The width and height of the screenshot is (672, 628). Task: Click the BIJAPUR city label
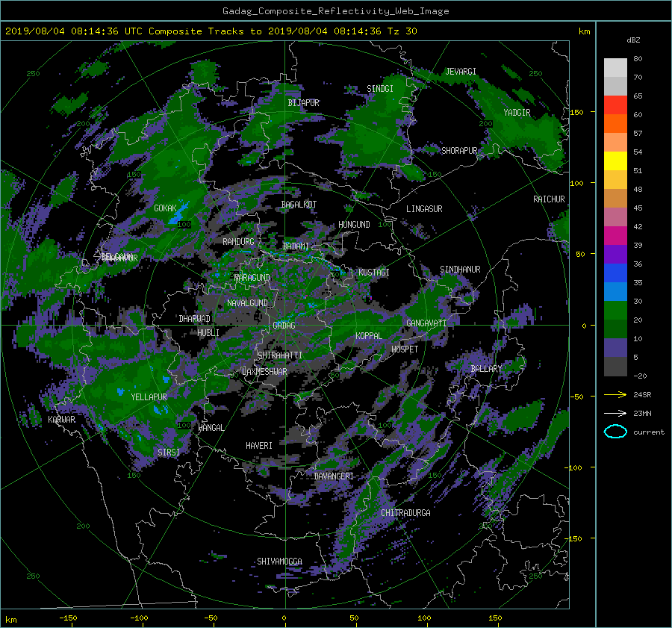tap(303, 103)
